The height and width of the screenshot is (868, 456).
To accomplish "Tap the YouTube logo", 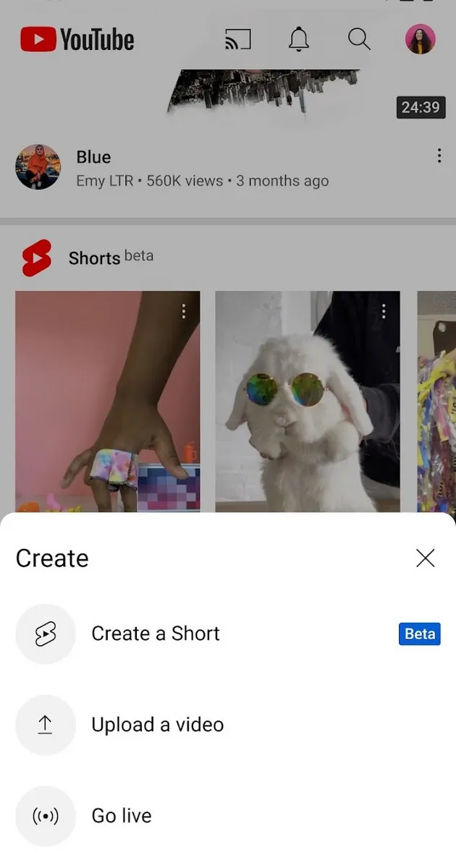I will 77,39.
